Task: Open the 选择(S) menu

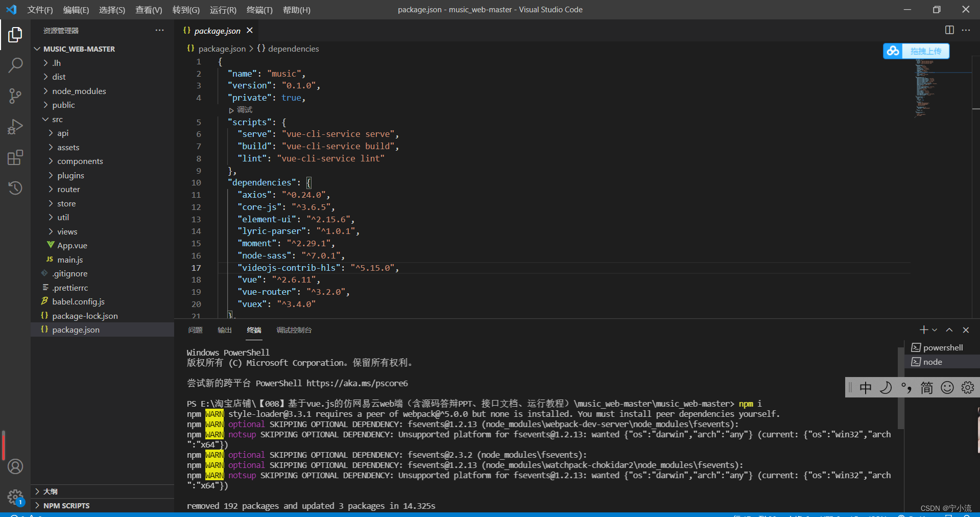Action: click(x=112, y=10)
